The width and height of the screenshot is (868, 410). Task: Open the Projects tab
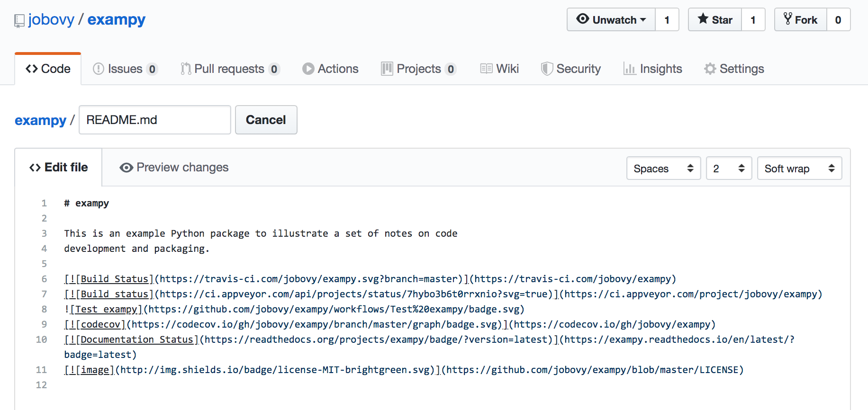tap(419, 69)
